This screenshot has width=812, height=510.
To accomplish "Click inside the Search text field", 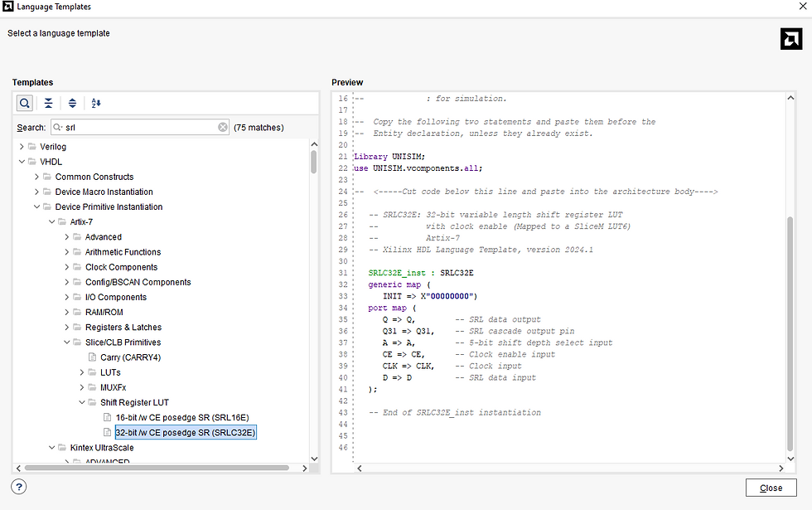I will 140,127.
